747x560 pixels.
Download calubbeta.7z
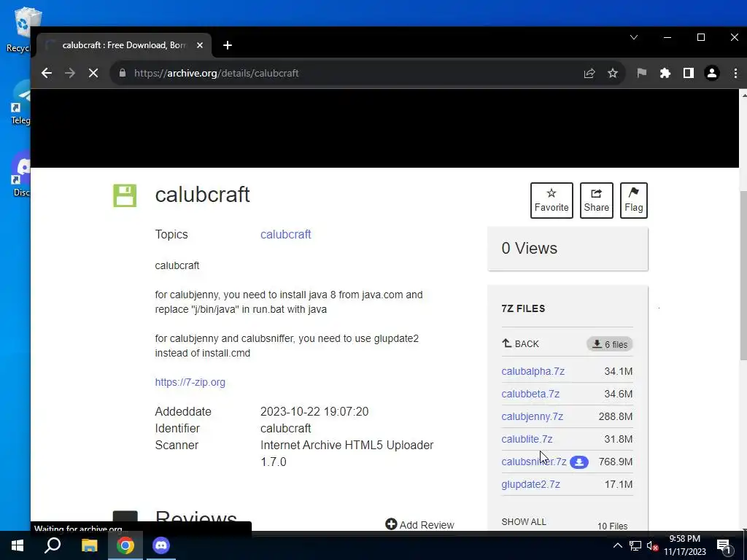(x=530, y=394)
